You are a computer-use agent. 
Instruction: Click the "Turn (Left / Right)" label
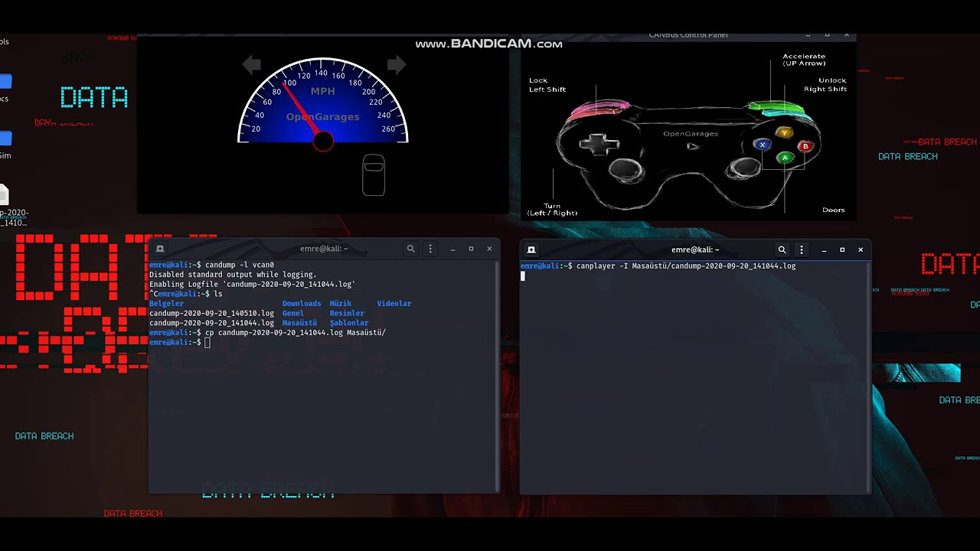tap(552, 210)
